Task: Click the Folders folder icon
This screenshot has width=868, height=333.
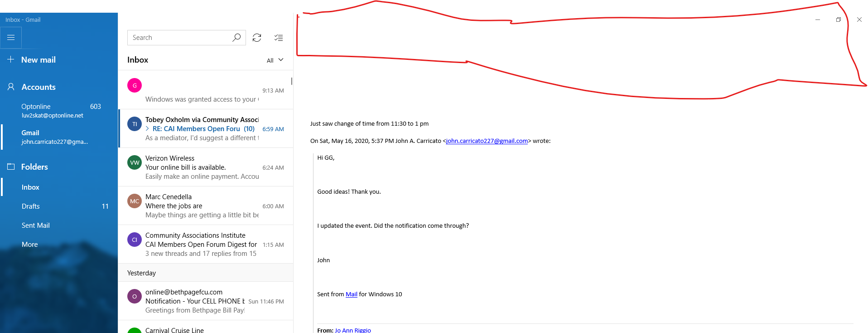Action: click(x=11, y=166)
